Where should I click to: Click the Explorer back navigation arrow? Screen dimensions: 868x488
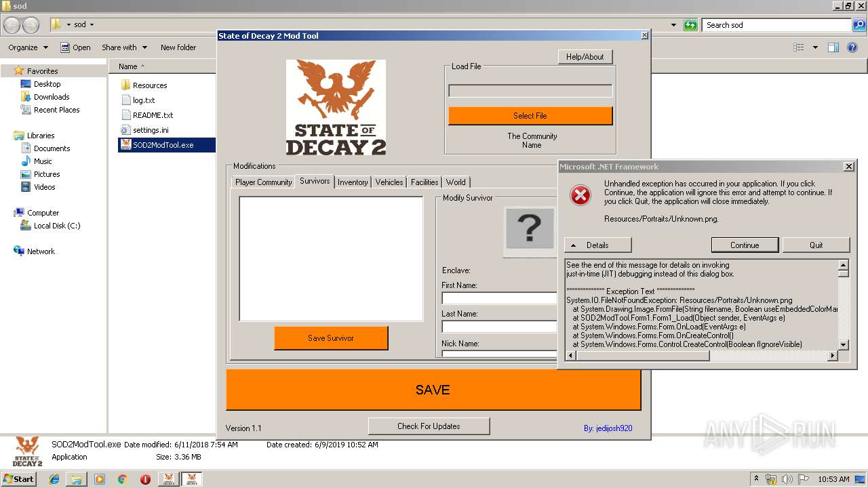[12, 25]
